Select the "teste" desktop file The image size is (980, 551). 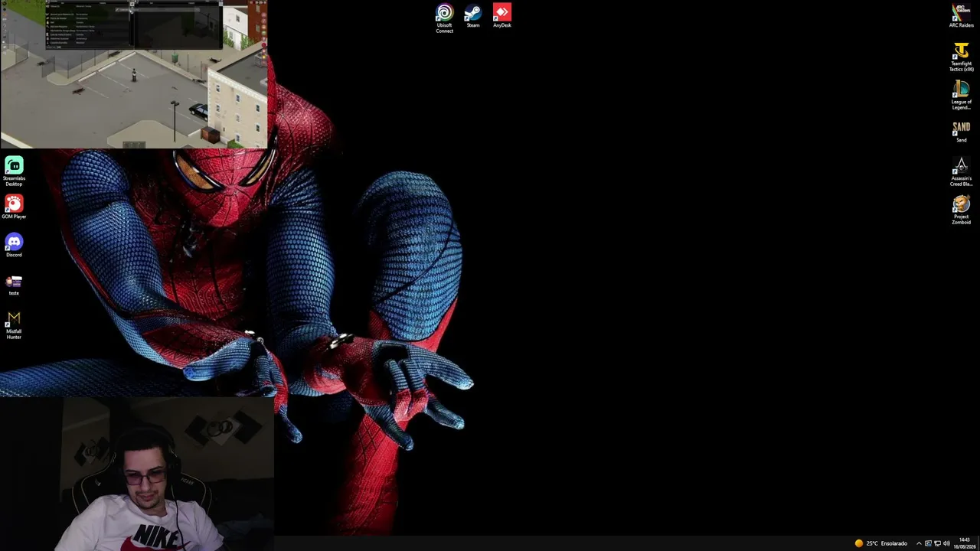[14, 285]
